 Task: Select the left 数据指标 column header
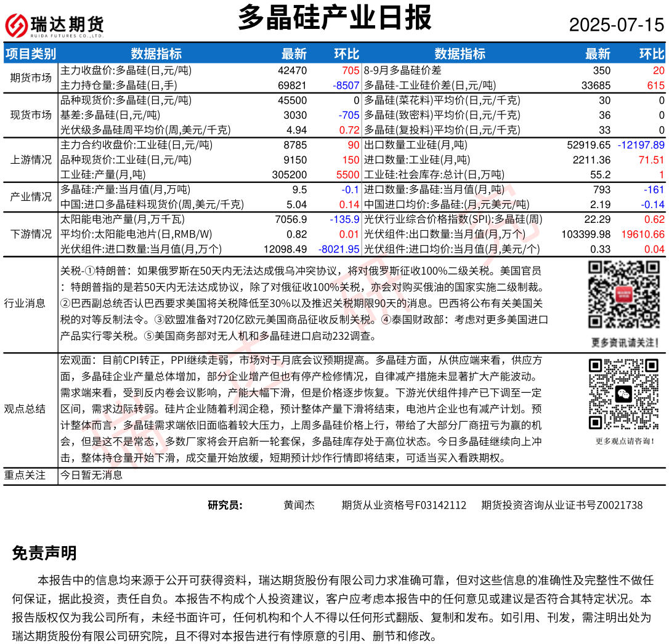[156, 54]
